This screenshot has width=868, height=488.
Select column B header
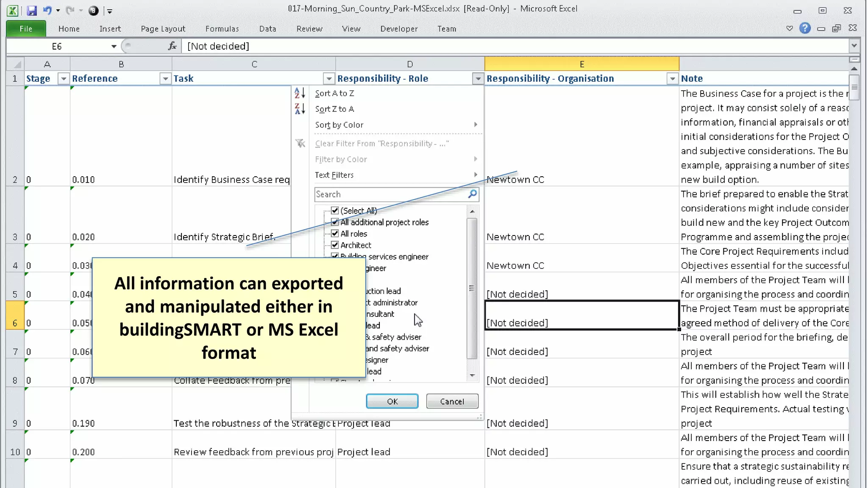121,64
